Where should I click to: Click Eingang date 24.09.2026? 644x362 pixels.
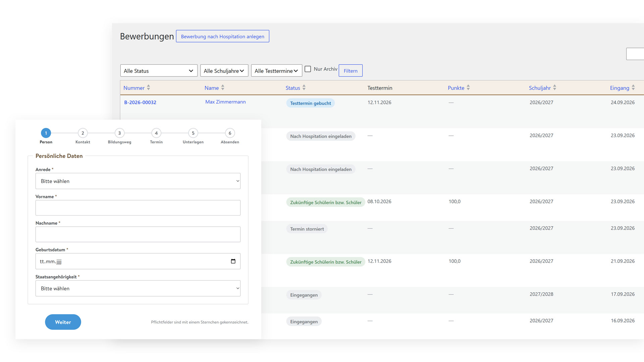click(623, 103)
